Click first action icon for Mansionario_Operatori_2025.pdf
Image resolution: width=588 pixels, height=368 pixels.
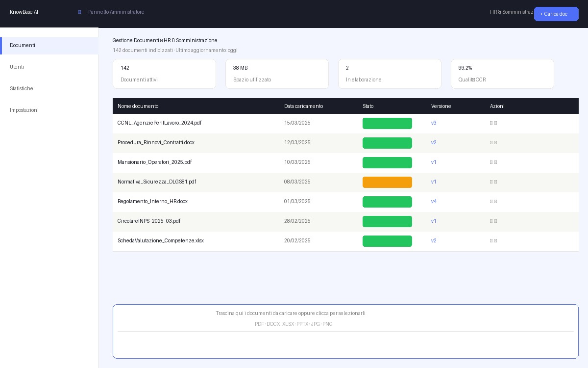click(x=491, y=162)
